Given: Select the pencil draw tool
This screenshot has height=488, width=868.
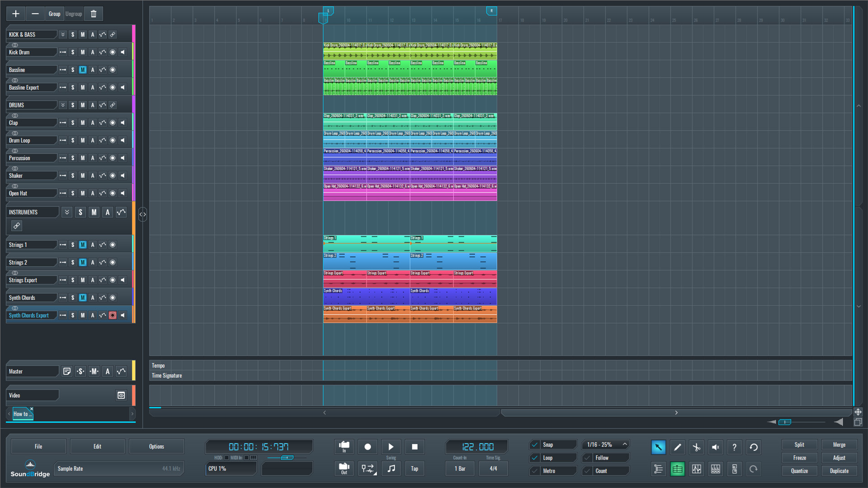Looking at the screenshot, I should 677,447.
